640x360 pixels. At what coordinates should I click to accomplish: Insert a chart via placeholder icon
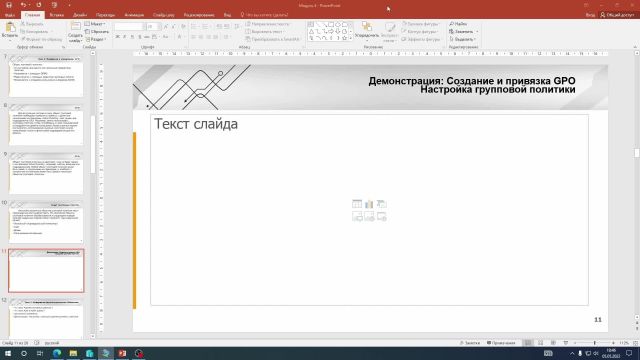pyautogui.click(x=369, y=204)
